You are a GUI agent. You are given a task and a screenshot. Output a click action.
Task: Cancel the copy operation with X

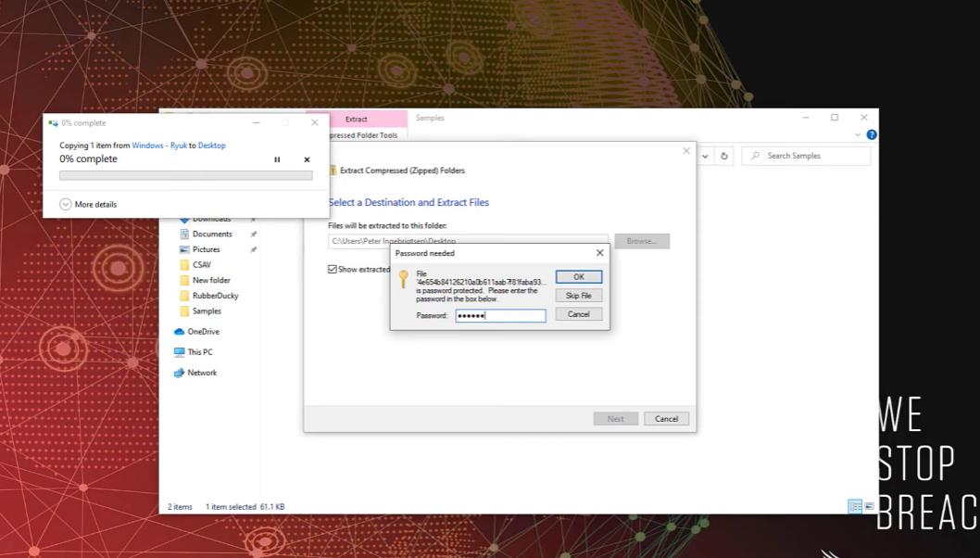(307, 159)
